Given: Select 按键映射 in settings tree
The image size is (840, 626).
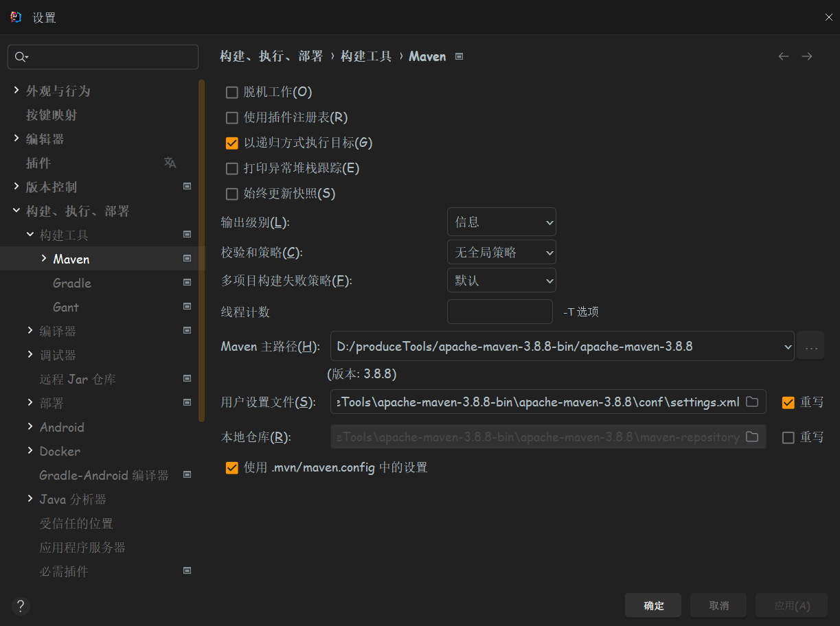Looking at the screenshot, I should point(52,115).
